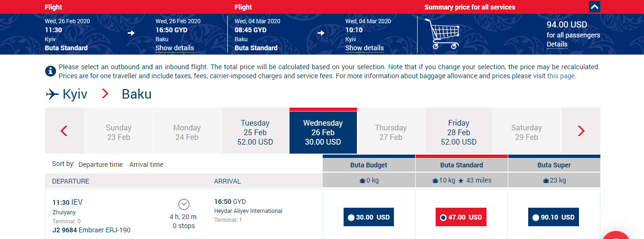
Task: Select the Tuesday 25 Feb date tab
Action: coord(255,132)
